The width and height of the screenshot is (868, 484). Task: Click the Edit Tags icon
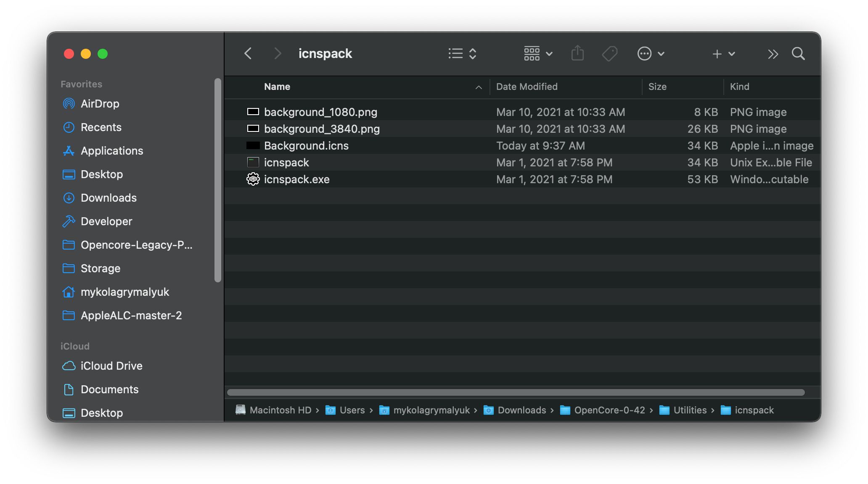coord(609,54)
